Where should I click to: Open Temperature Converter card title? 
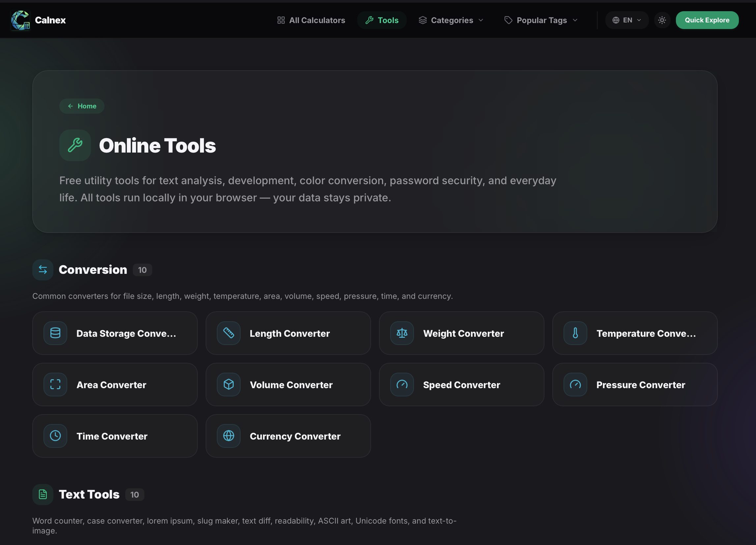tap(646, 333)
